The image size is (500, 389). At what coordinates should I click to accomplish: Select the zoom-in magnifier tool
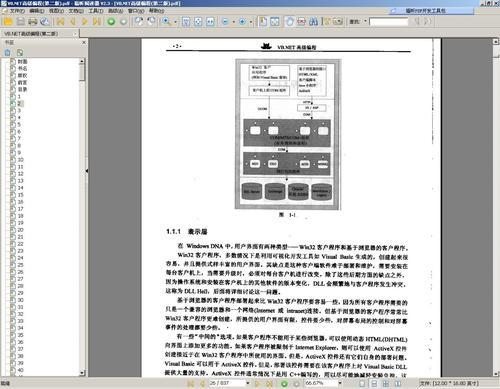pyautogui.click(x=166, y=22)
